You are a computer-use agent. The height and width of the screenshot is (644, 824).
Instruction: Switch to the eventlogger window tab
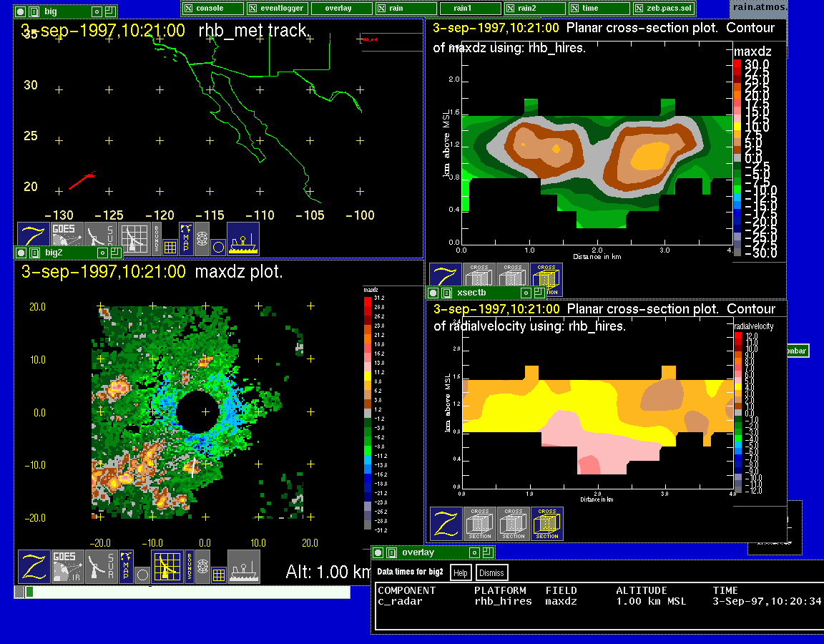tap(278, 8)
